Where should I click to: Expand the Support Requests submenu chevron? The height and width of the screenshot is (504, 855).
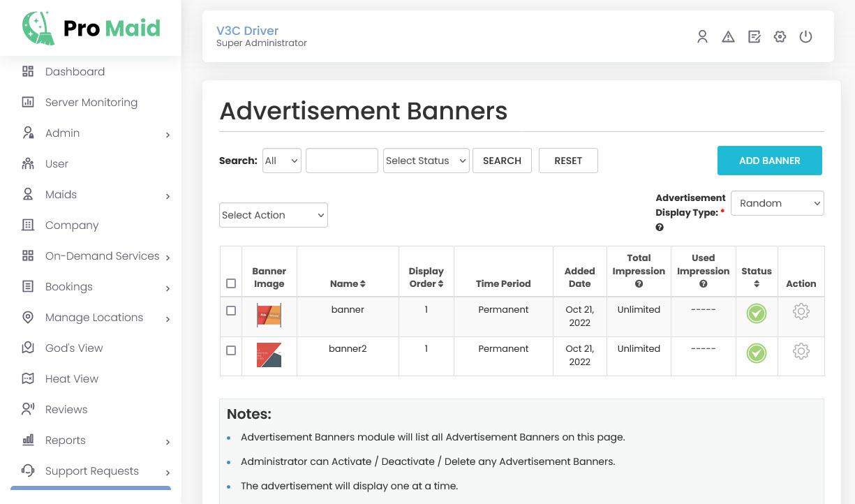168,473
